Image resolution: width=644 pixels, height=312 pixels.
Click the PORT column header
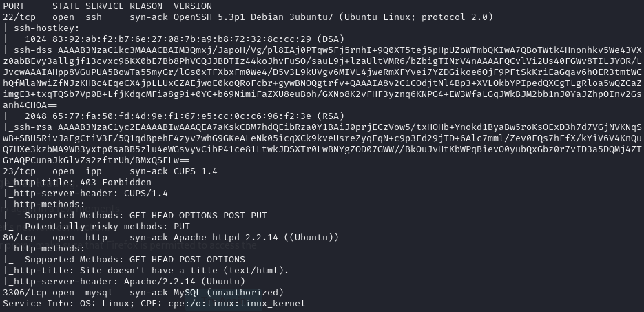(14, 6)
